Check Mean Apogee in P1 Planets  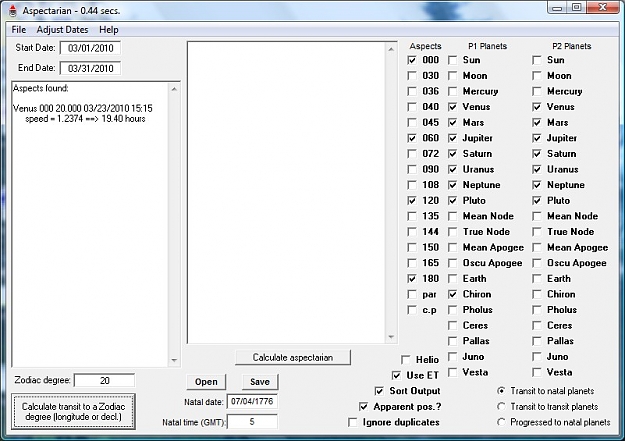point(452,248)
